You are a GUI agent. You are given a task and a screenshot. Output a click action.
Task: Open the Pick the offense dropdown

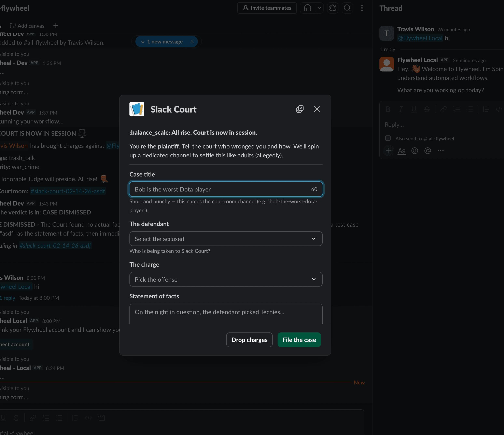tap(226, 279)
